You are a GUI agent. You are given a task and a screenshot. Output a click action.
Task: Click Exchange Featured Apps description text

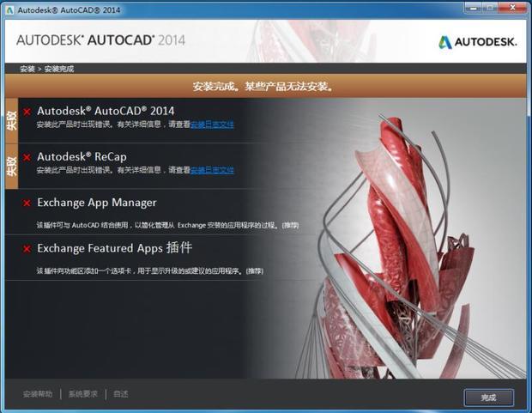(x=149, y=271)
